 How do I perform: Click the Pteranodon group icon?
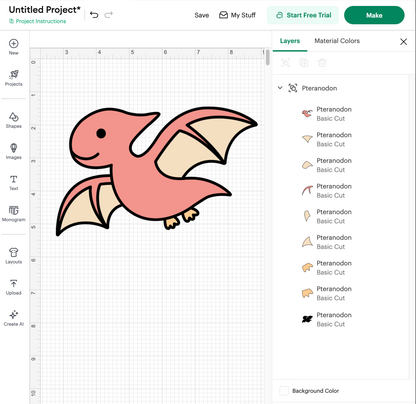pos(293,88)
